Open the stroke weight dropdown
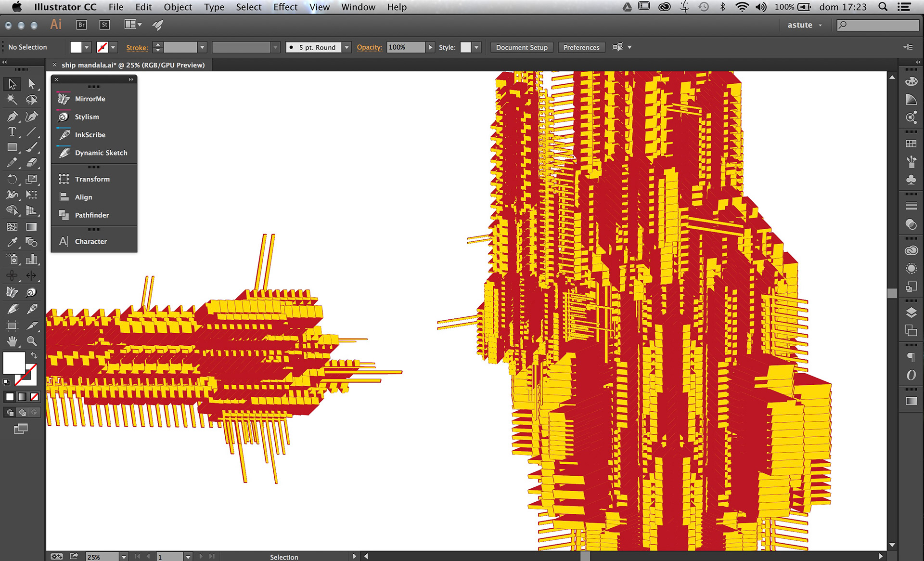The height and width of the screenshot is (561, 924). [x=203, y=47]
